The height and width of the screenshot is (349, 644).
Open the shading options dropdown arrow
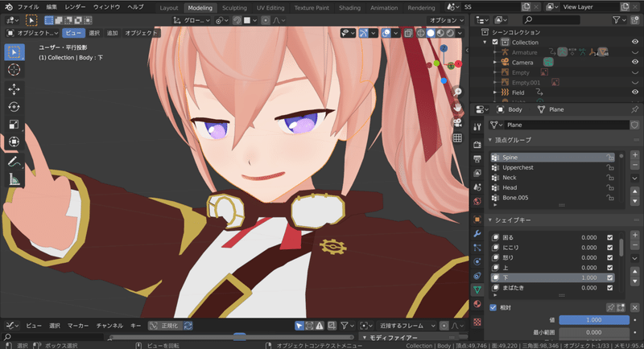[x=460, y=33]
